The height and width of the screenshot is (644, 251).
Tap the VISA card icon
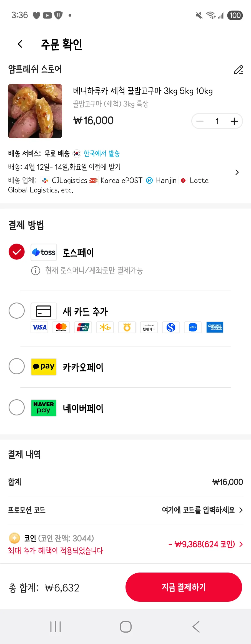[x=39, y=327]
